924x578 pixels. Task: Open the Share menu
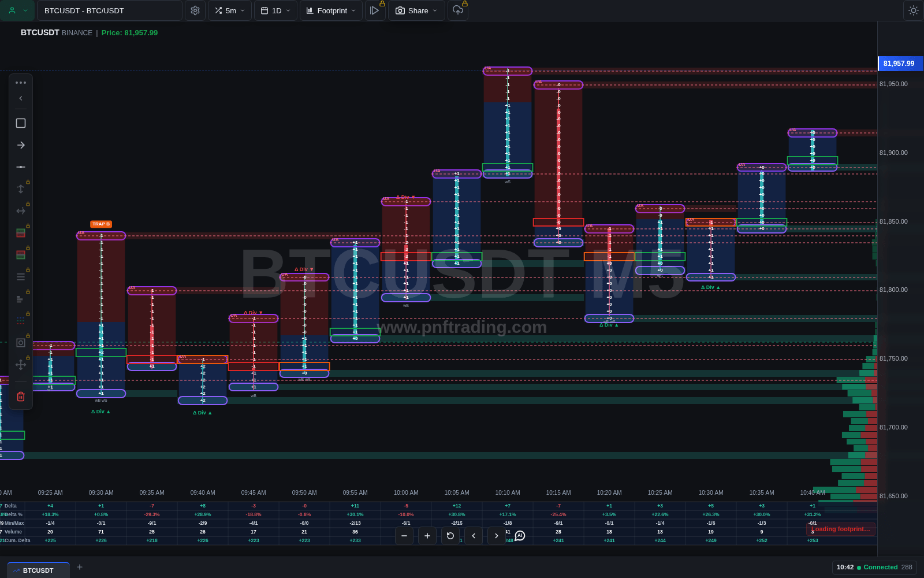tap(416, 10)
